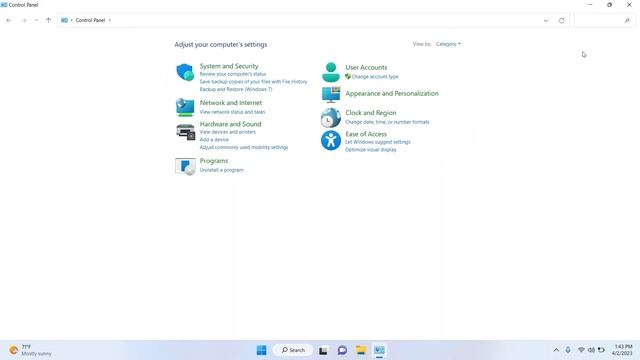Open the Hardware and Sound link
640x360 pixels.
(230, 124)
